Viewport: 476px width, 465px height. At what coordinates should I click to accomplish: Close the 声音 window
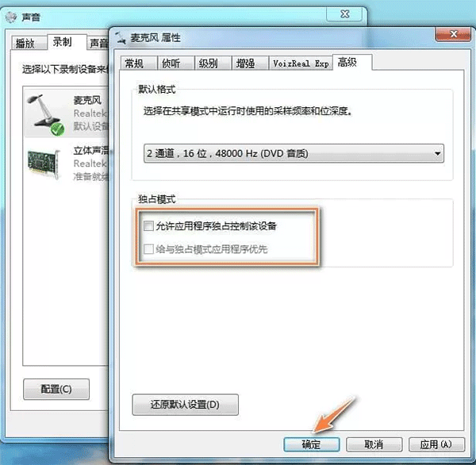click(x=344, y=14)
